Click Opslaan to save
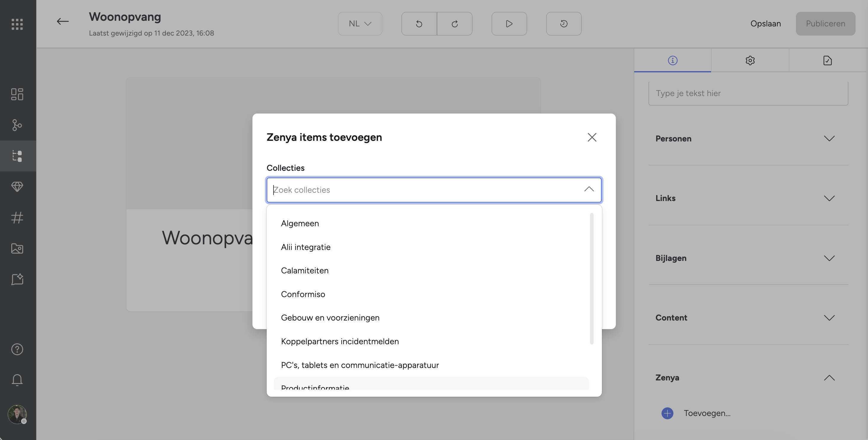The height and width of the screenshot is (440, 868). (766, 24)
